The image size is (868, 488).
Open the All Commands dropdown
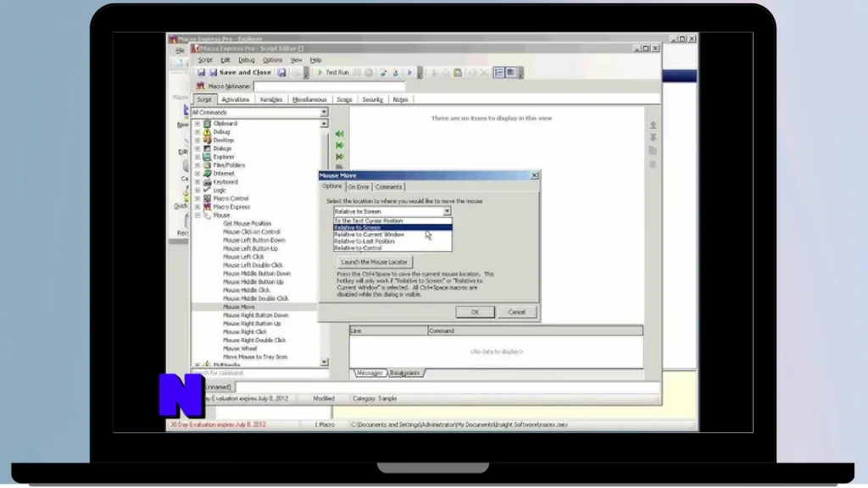(x=324, y=113)
